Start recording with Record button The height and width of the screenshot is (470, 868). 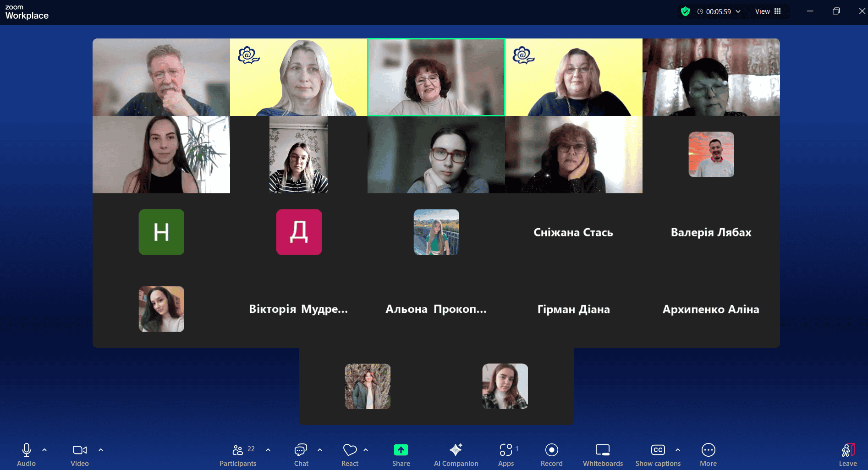click(x=552, y=454)
